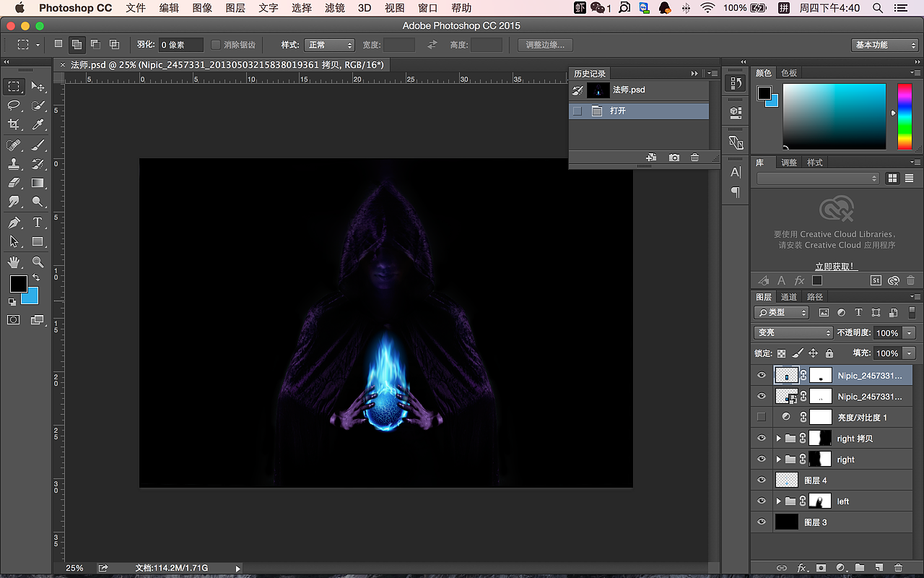Select the Horizontal Type tool
The image size is (924, 578).
pyautogui.click(x=38, y=223)
